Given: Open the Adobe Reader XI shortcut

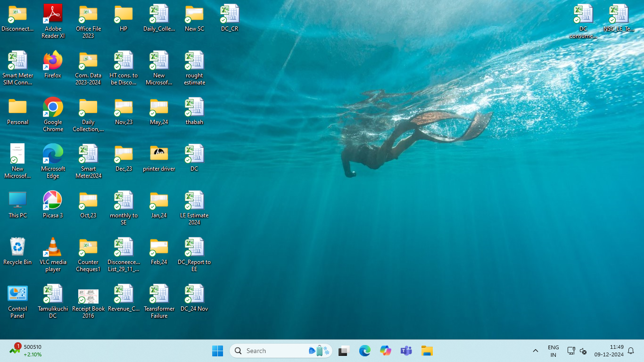Looking at the screenshot, I should pos(53,15).
